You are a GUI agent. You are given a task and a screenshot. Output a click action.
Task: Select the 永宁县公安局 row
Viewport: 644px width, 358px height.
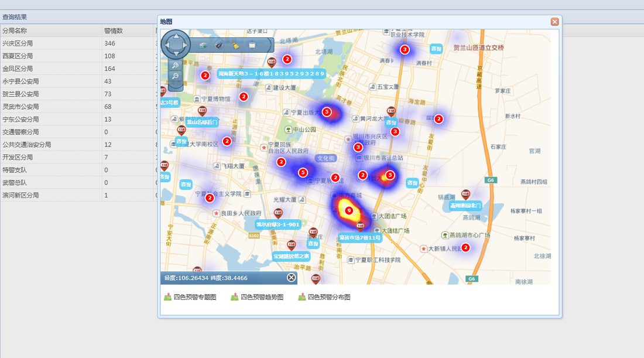pos(78,81)
